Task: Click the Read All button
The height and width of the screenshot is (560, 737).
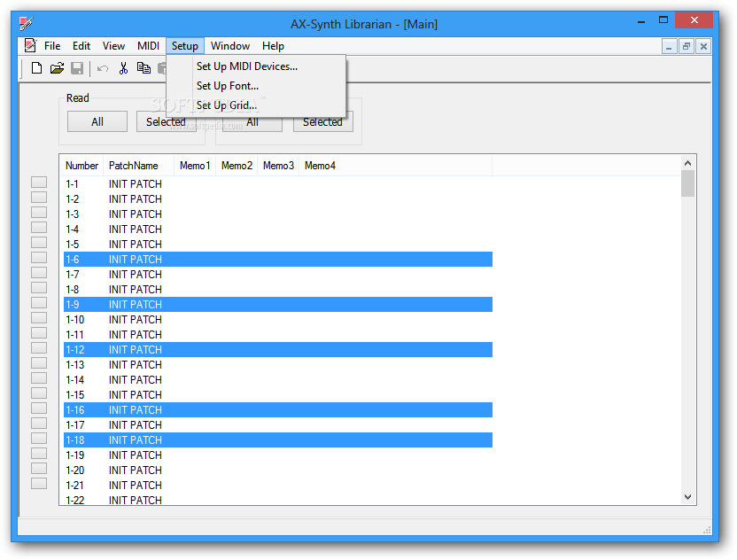Action: [x=97, y=121]
